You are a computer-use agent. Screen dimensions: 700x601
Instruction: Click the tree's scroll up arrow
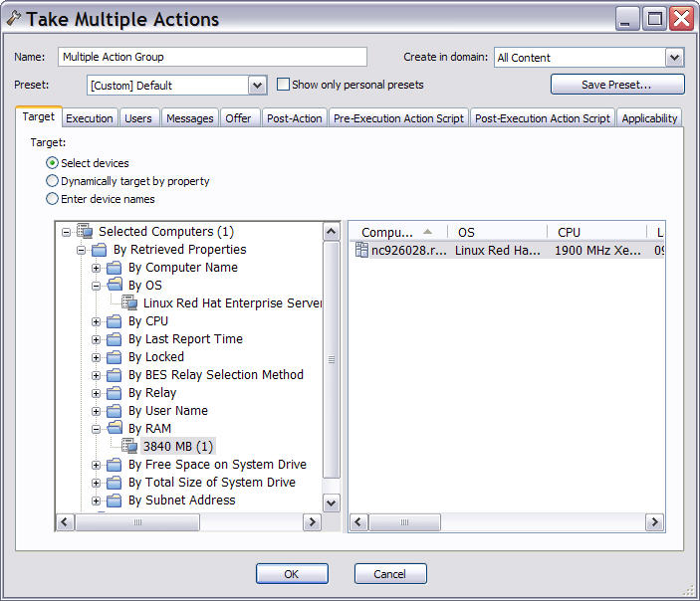click(331, 231)
